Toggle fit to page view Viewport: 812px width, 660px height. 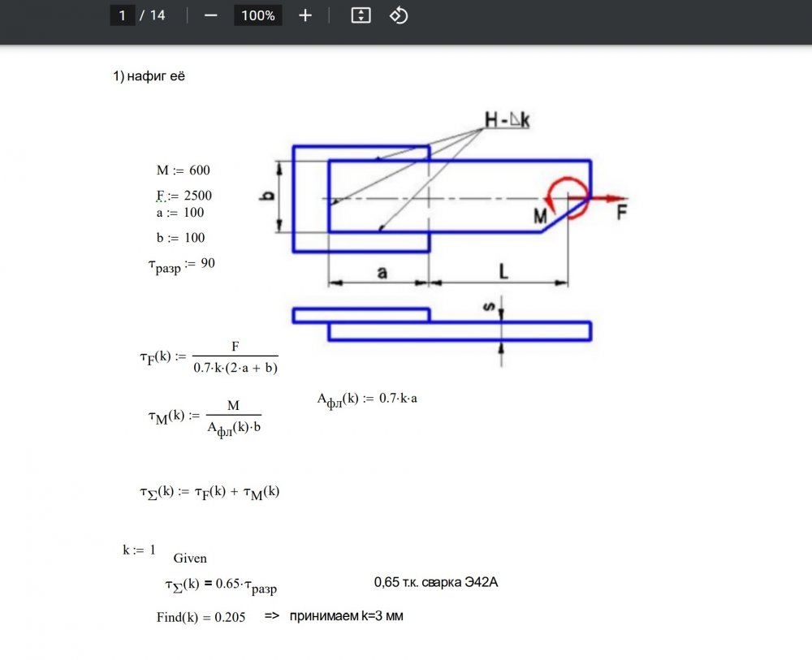pos(361,15)
